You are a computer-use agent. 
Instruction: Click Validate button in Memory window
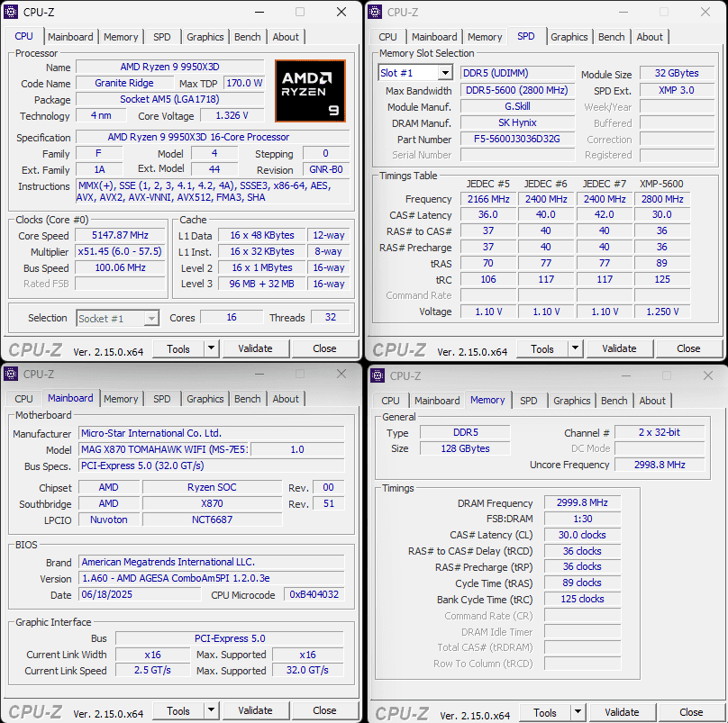623,712
